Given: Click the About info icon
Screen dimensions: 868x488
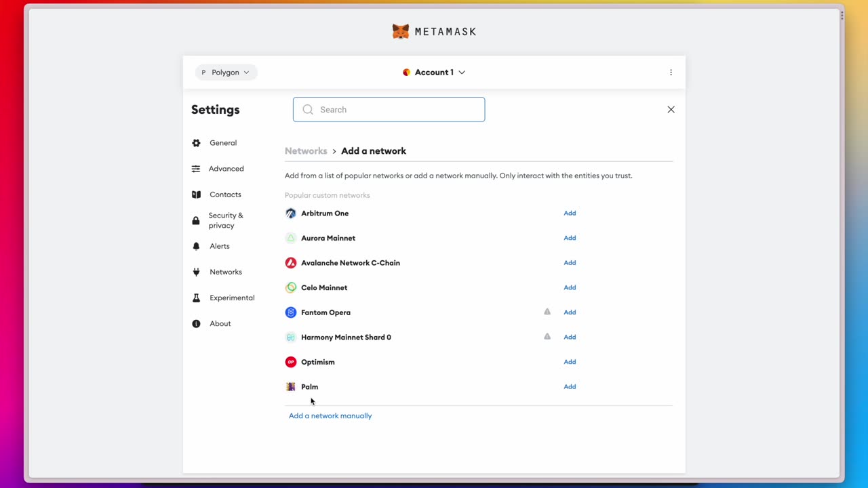Looking at the screenshot, I should click(196, 323).
